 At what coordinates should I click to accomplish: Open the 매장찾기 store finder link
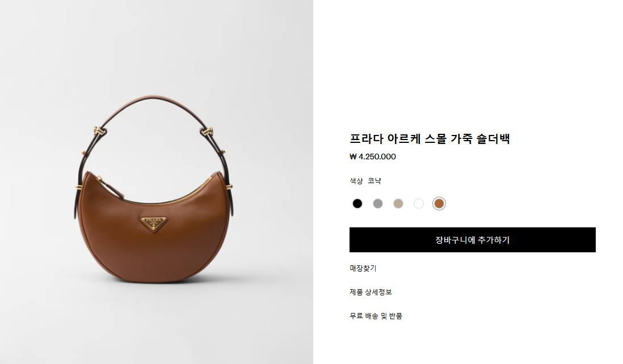[363, 268]
